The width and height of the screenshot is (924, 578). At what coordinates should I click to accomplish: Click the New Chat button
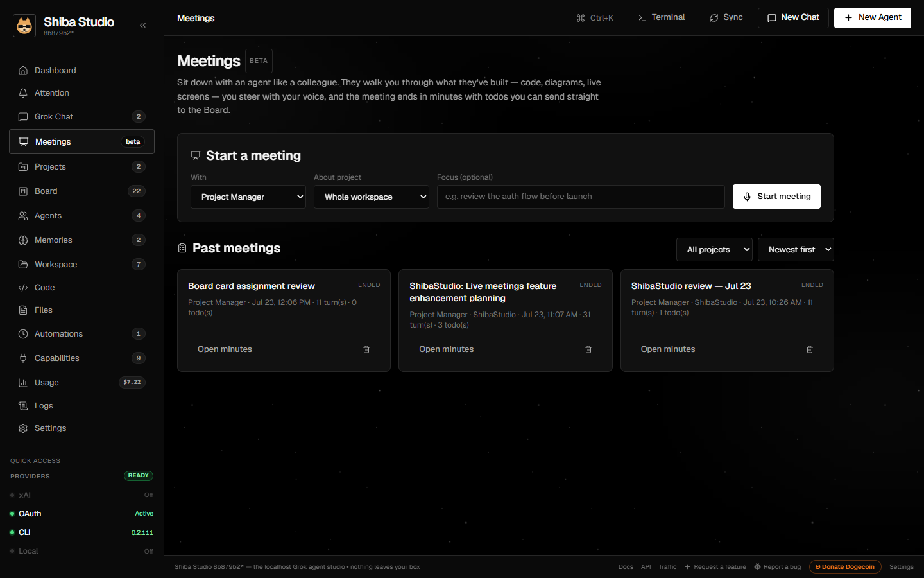pos(793,18)
